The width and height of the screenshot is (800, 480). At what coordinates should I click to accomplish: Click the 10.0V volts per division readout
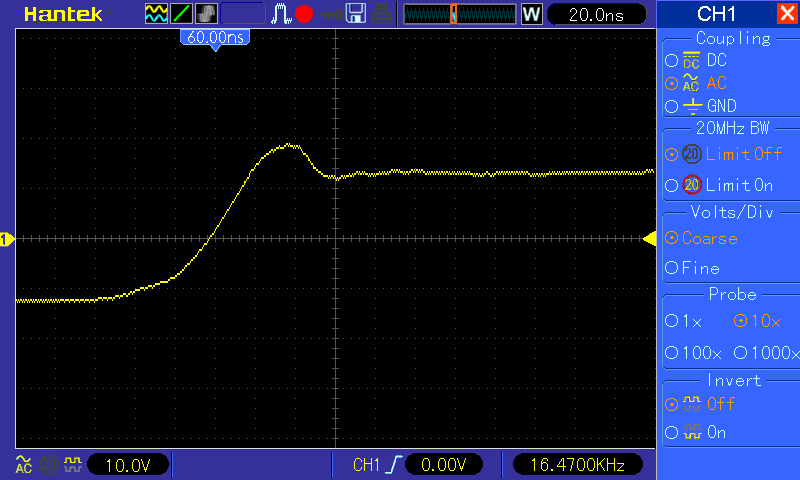click(128, 465)
